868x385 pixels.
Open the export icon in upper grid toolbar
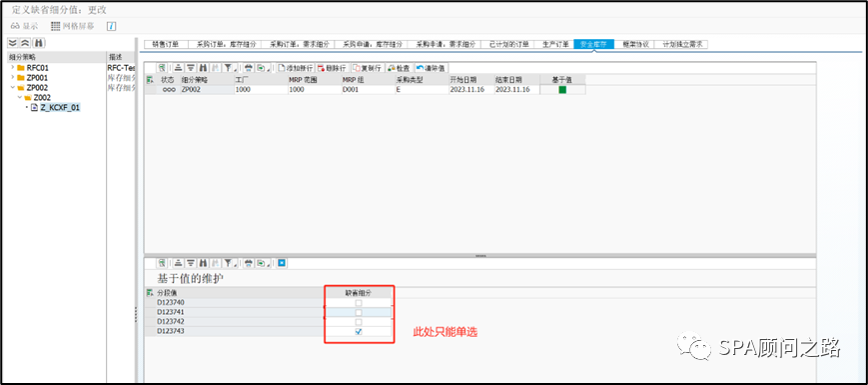pyautogui.click(x=263, y=68)
